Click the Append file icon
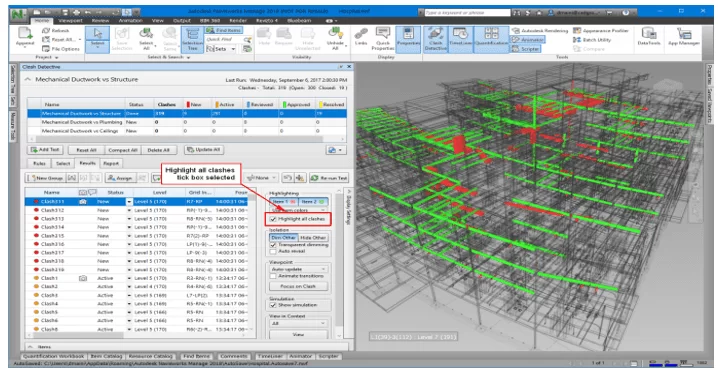The image size is (718, 373). point(25,37)
